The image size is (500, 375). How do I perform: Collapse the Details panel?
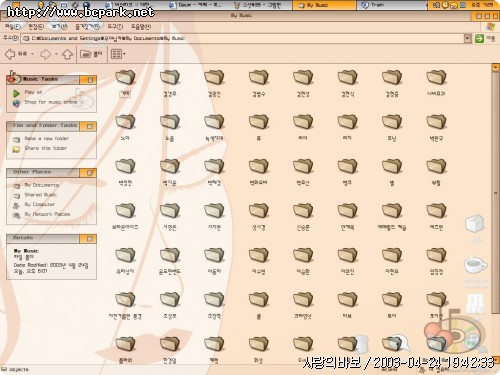click(90, 238)
